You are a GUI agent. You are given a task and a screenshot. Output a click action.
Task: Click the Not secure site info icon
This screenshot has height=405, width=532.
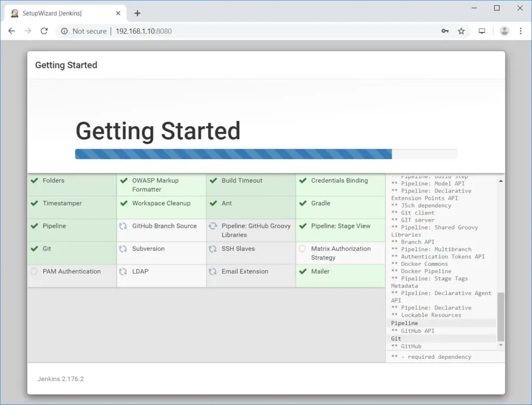point(64,31)
